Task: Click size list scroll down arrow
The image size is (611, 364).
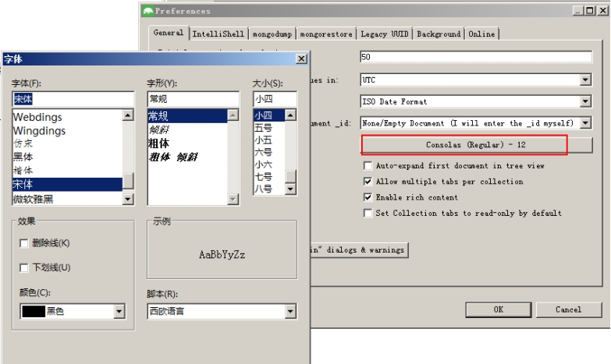Action: coord(290,189)
